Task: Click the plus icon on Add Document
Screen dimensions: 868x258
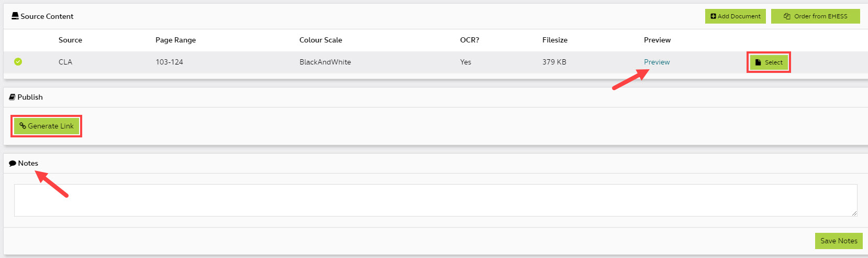Action: [713, 16]
